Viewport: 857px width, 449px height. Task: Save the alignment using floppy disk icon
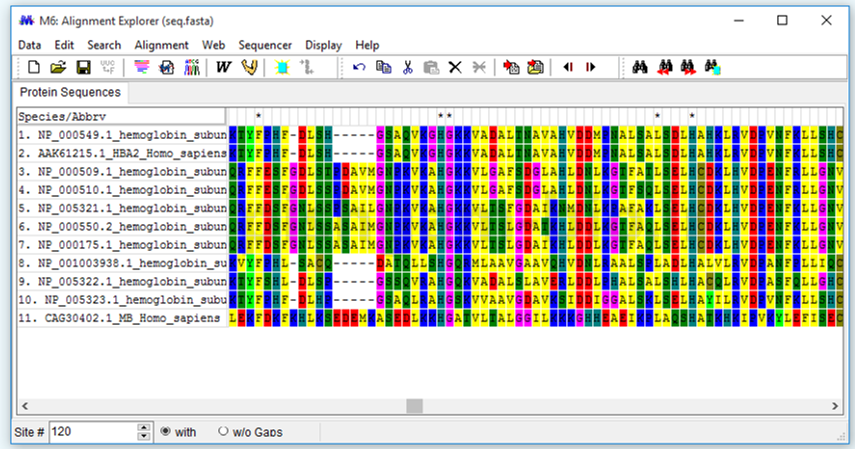point(83,67)
